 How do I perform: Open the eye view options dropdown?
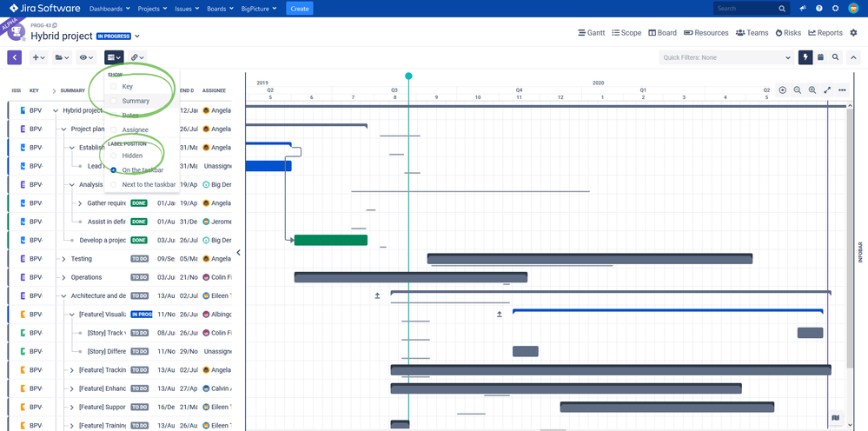[86, 57]
